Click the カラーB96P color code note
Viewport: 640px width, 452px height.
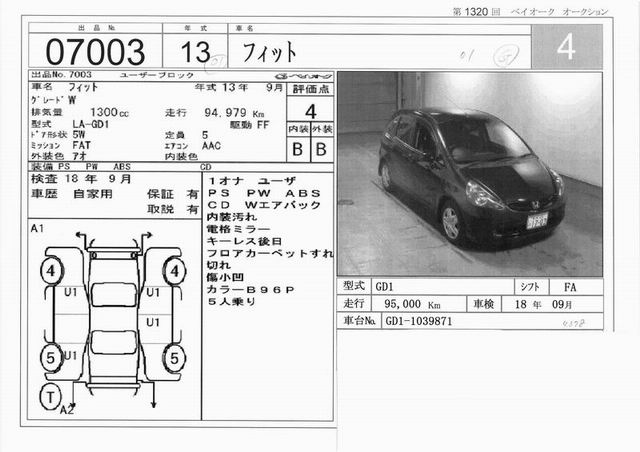[x=251, y=289]
